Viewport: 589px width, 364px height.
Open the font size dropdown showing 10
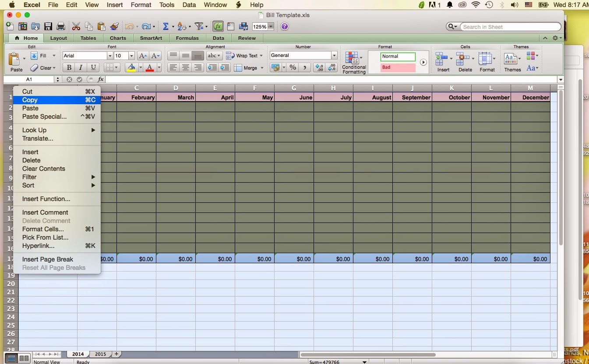(131, 56)
